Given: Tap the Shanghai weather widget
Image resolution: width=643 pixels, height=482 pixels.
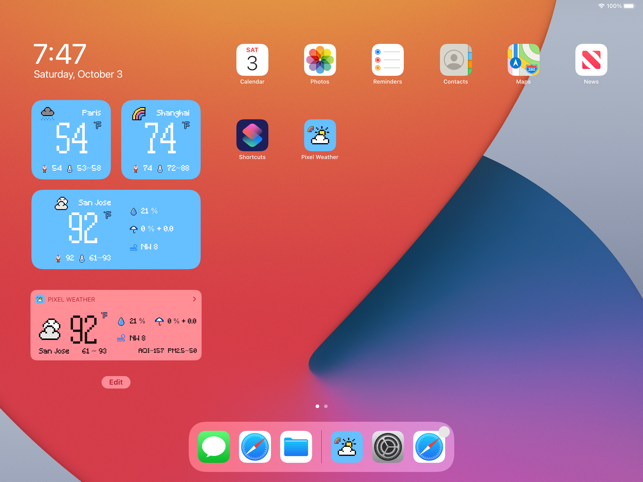Looking at the screenshot, I should click(x=161, y=139).
